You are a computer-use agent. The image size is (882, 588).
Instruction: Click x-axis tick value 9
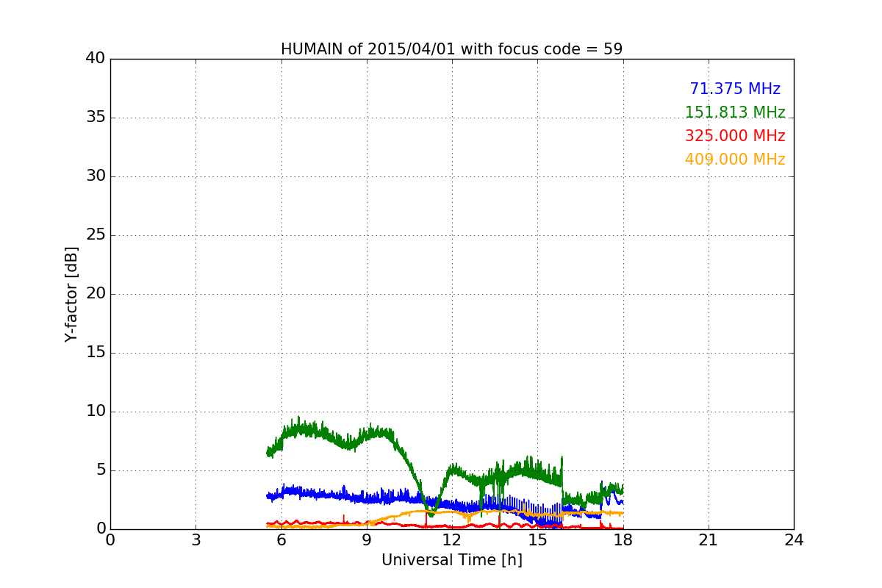point(367,540)
